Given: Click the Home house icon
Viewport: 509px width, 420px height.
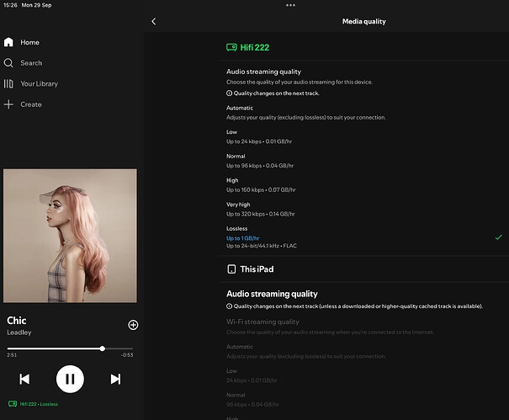Looking at the screenshot, I should coord(8,42).
